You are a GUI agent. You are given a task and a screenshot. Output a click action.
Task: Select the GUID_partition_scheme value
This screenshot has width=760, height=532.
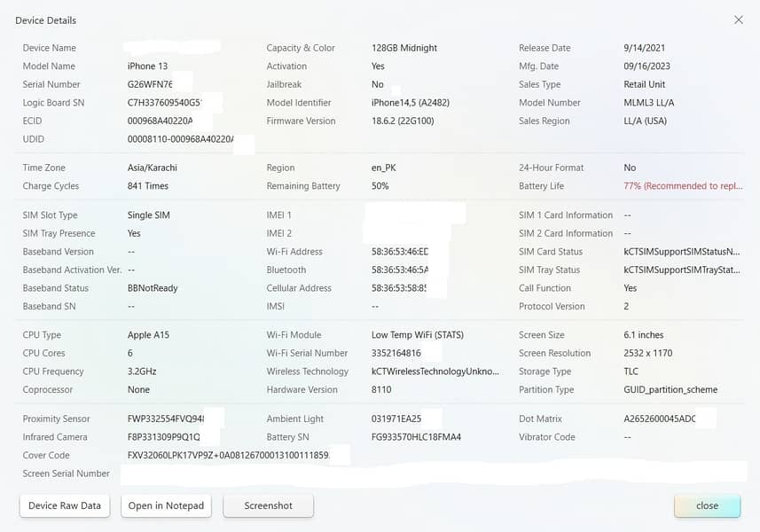tap(670, 389)
